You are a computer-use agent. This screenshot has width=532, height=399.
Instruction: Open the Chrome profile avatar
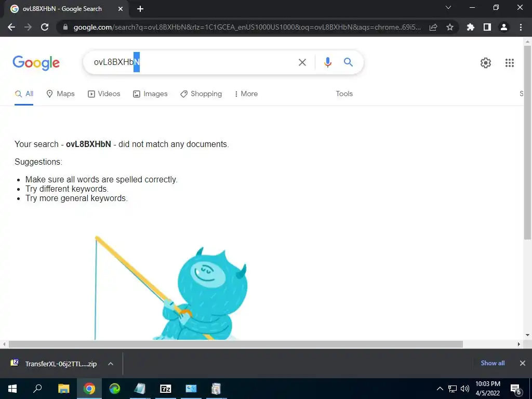point(504,27)
